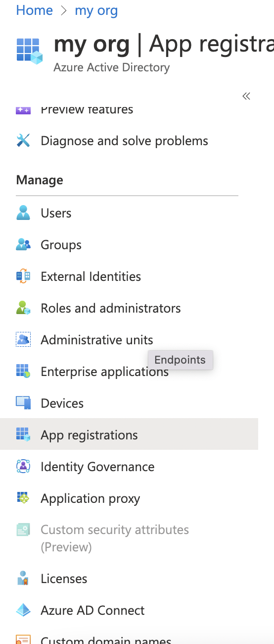Click the Licenses badge icon
This screenshot has width=274, height=644.
click(23, 579)
